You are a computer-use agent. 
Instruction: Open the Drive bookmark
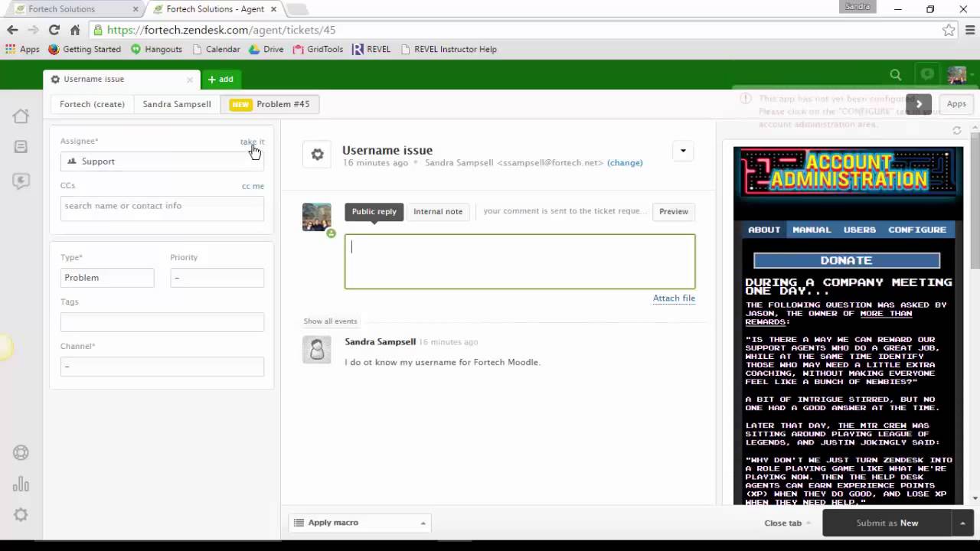pyautogui.click(x=266, y=49)
